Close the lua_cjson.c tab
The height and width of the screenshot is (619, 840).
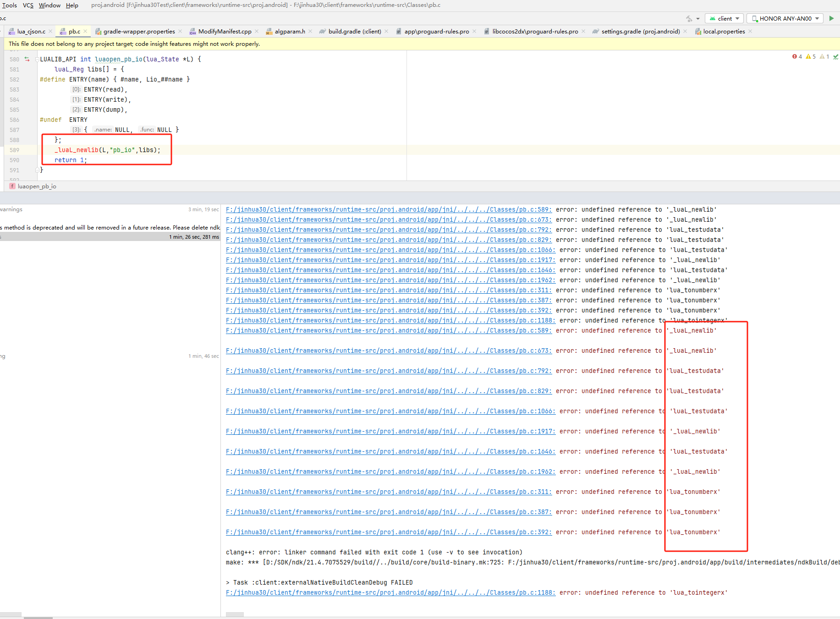[x=51, y=31]
